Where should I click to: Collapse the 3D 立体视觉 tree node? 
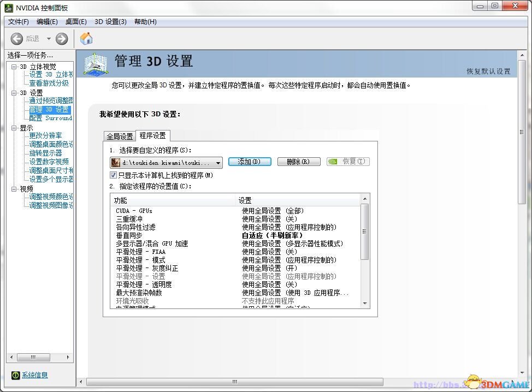pyautogui.click(x=14, y=67)
